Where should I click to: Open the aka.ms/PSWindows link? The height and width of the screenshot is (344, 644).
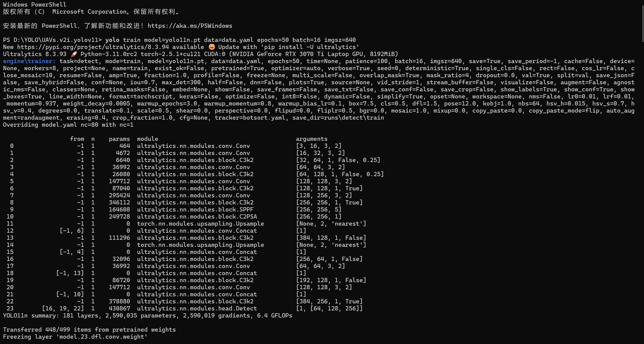coord(190,26)
